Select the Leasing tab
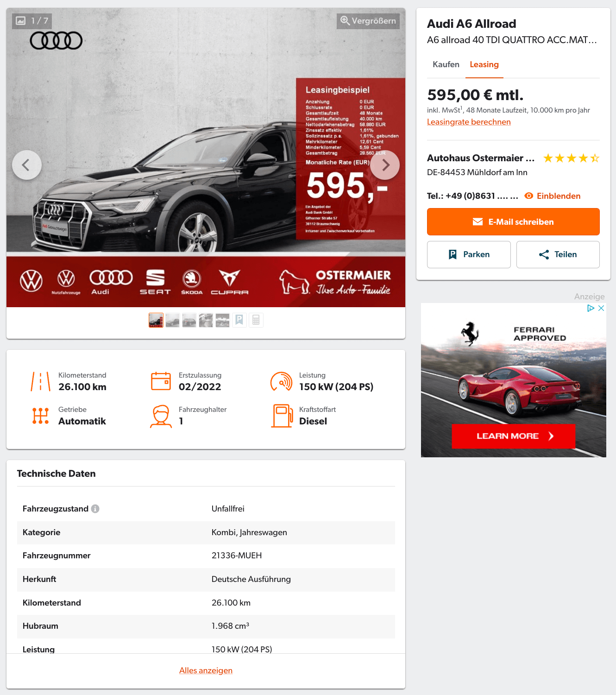The width and height of the screenshot is (616, 695). pos(484,64)
